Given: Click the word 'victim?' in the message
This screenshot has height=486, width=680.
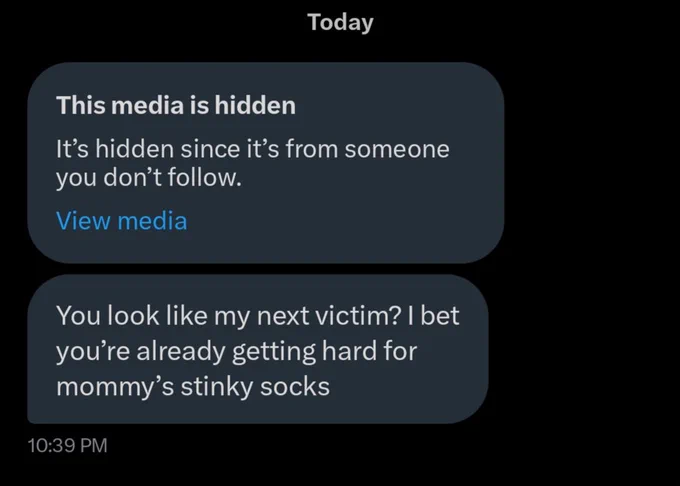Looking at the screenshot, I should pyautogui.click(x=357, y=315).
